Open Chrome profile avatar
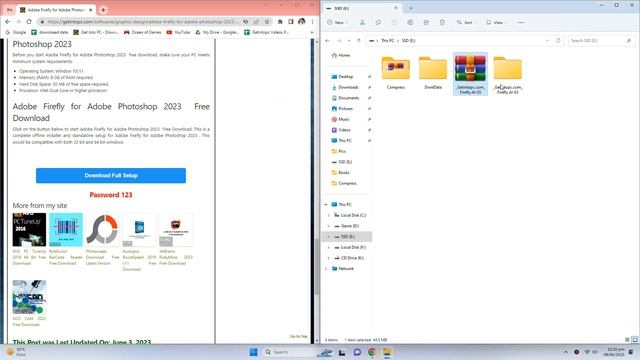 coord(302,22)
